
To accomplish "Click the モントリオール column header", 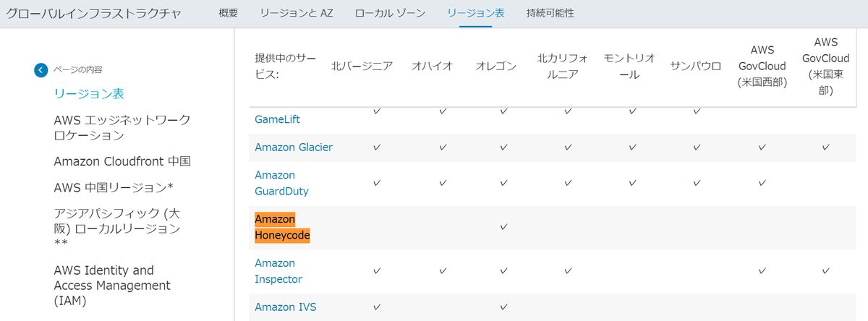I will [629, 67].
